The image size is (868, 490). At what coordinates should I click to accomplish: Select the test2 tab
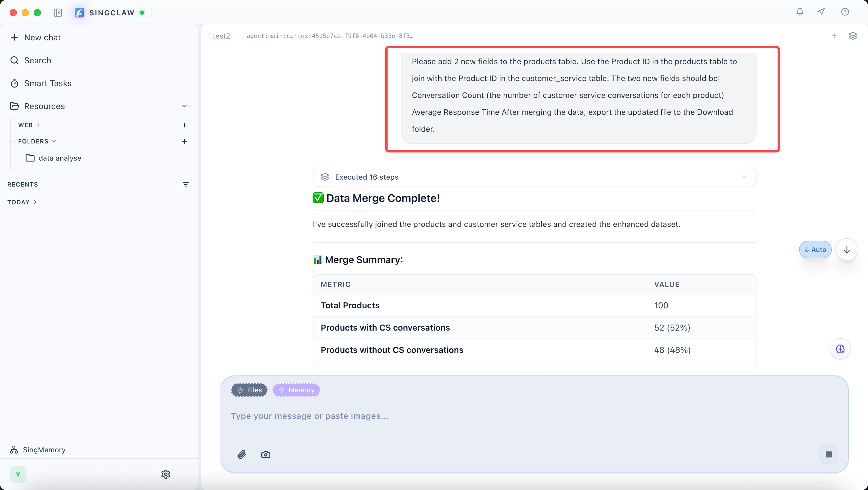(222, 36)
